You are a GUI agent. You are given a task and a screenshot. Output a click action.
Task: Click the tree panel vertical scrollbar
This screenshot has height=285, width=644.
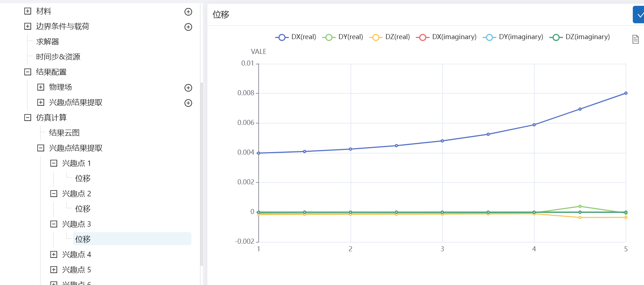click(202, 174)
